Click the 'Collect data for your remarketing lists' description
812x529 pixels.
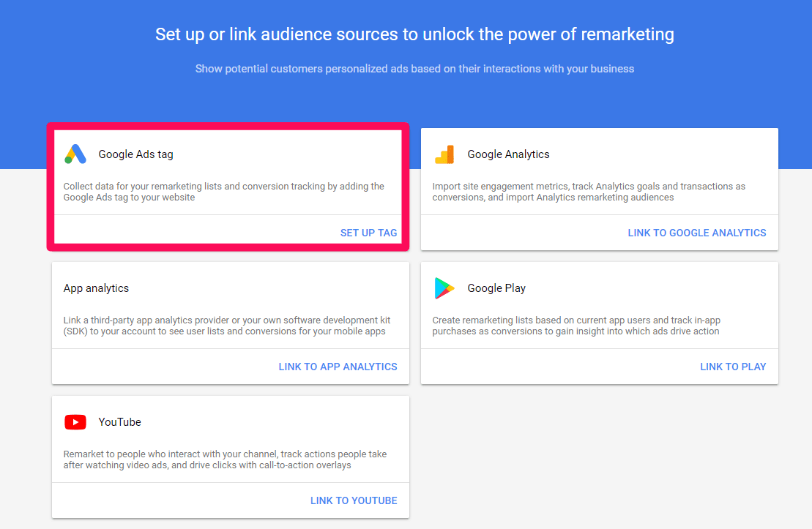[x=224, y=192]
